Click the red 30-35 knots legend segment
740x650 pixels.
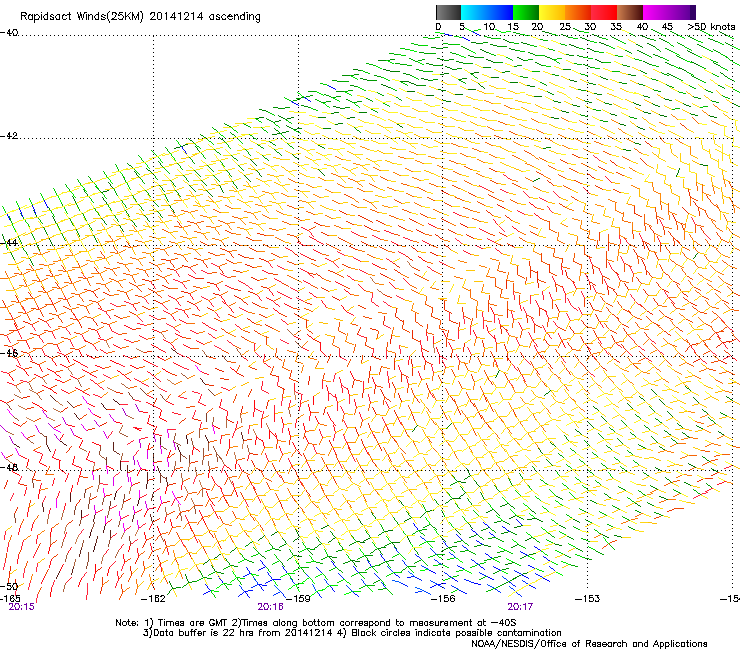(x=604, y=12)
